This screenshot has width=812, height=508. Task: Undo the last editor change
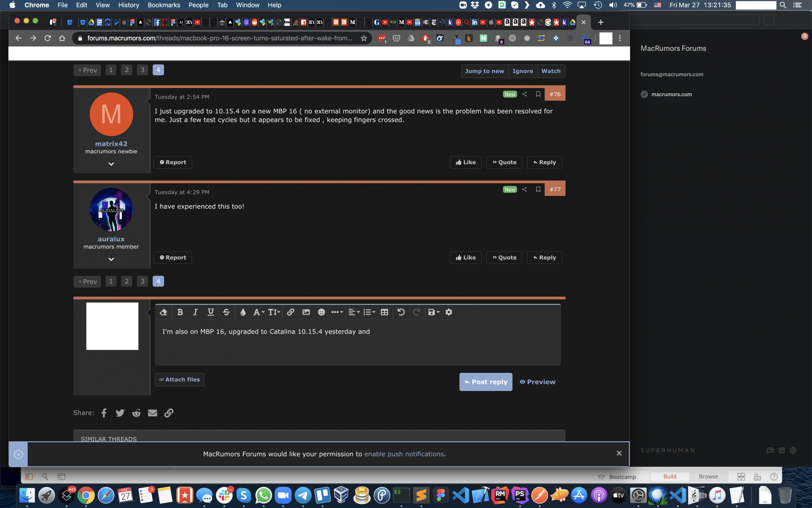point(401,312)
